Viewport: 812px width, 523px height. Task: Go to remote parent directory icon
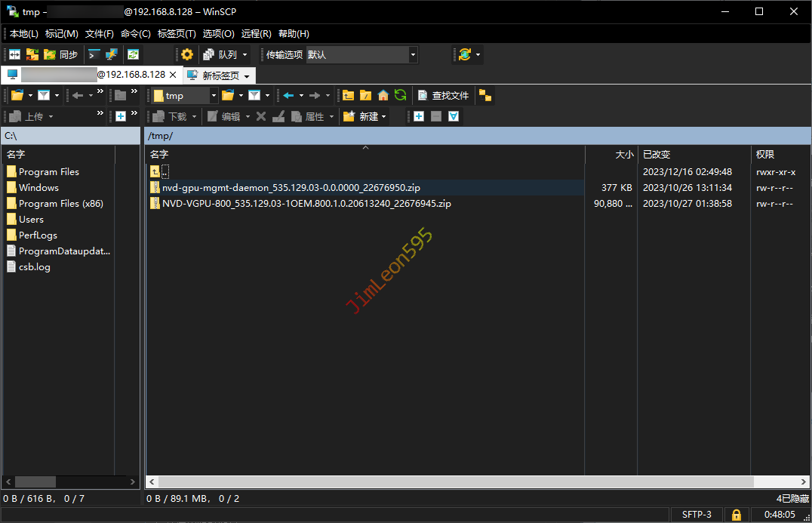(348, 95)
